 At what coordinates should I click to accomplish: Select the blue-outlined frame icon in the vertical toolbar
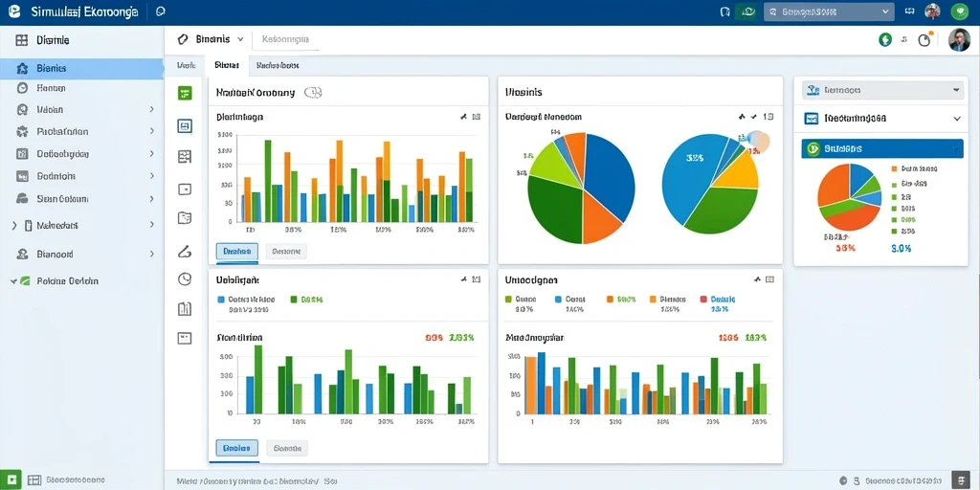tap(185, 126)
